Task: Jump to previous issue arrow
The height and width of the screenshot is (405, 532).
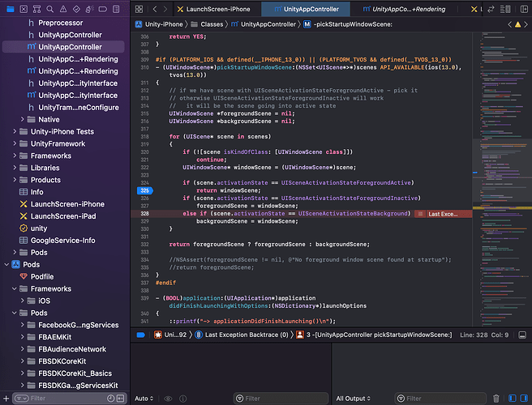Action: tap(509, 24)
